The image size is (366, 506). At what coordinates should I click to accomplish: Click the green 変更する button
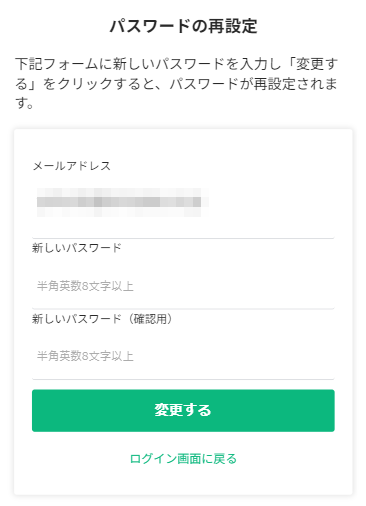183,410
